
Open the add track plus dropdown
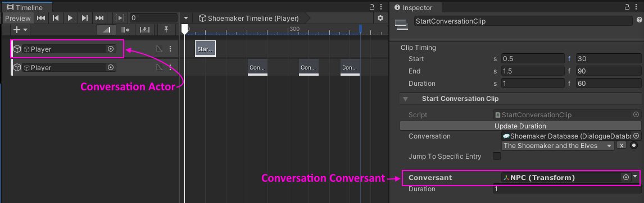point(20,30)
